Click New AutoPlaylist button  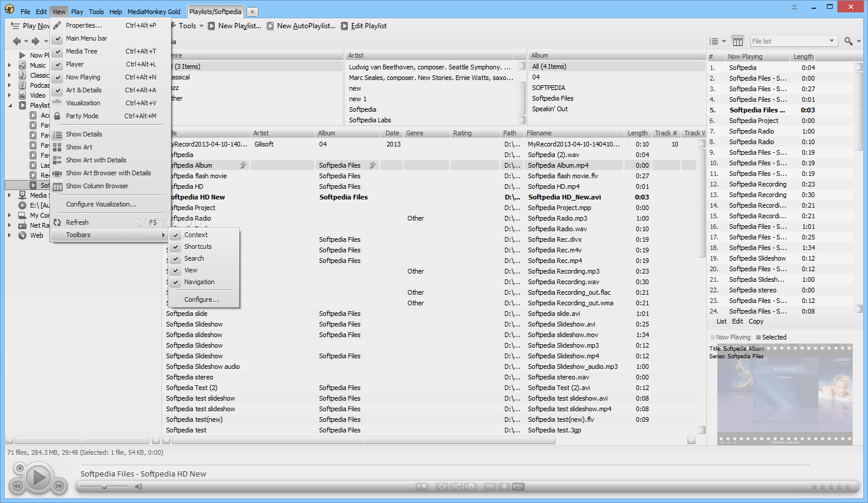[x=301, y=26]
